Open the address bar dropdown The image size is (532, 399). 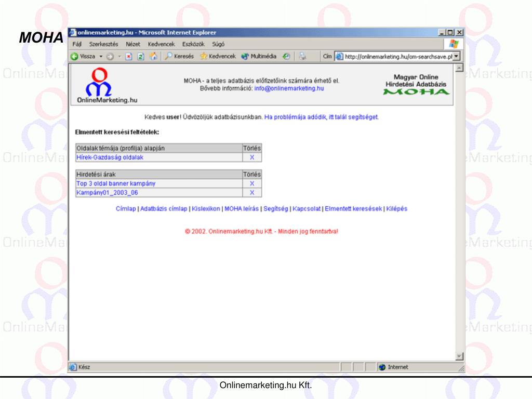456,56
